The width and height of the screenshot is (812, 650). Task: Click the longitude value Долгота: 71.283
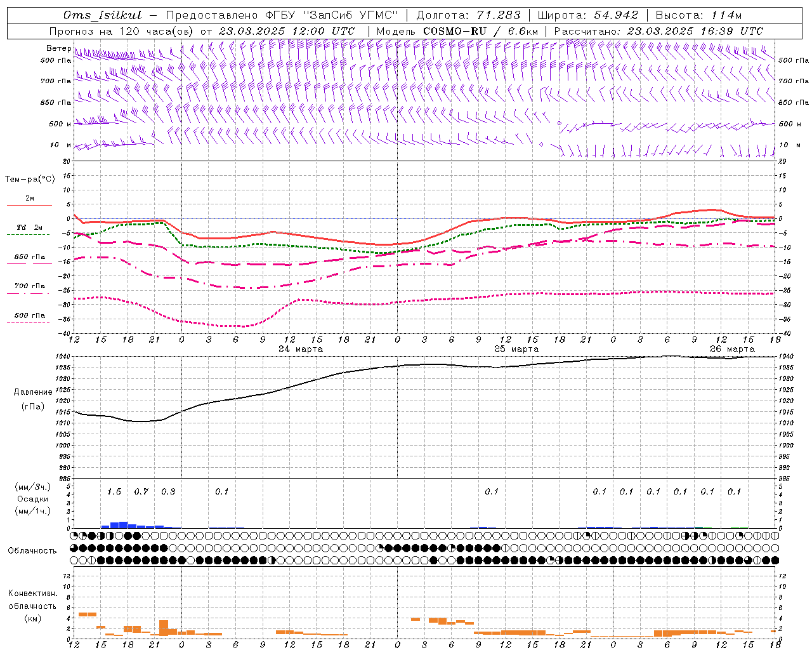coord(468,15)
